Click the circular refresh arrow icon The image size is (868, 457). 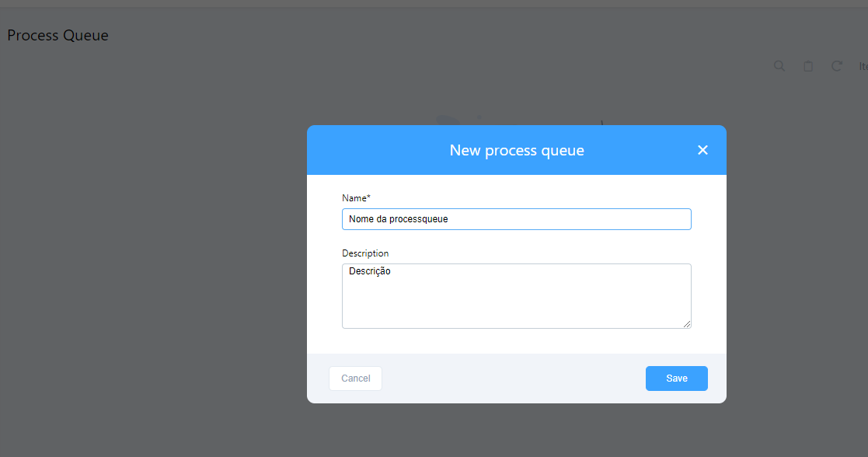pyautogui.click(x=836, y=66)
